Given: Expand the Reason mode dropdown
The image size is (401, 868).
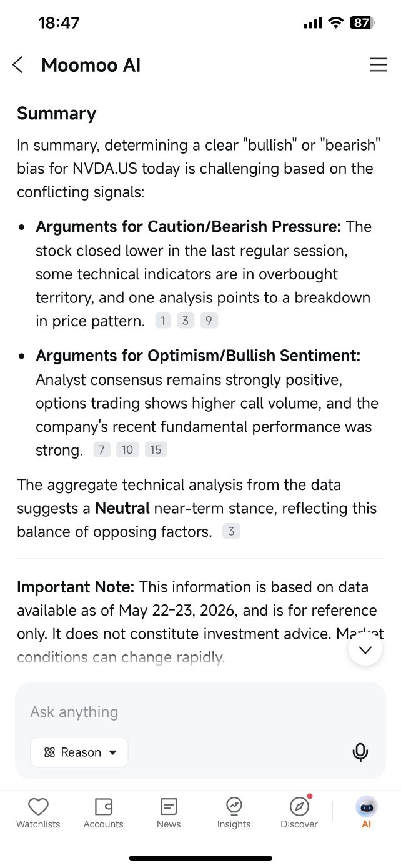Looking at the screenshot, I should click(79, 752).
